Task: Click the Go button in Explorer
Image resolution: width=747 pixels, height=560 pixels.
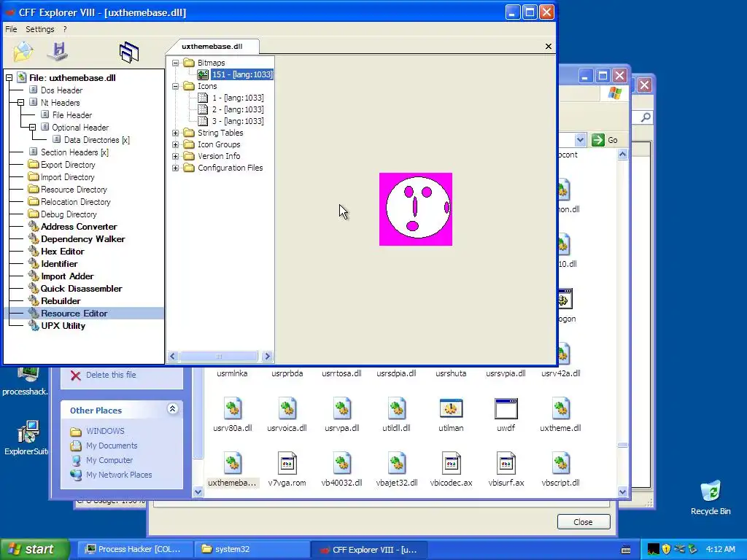Action: tap(605, 140)
